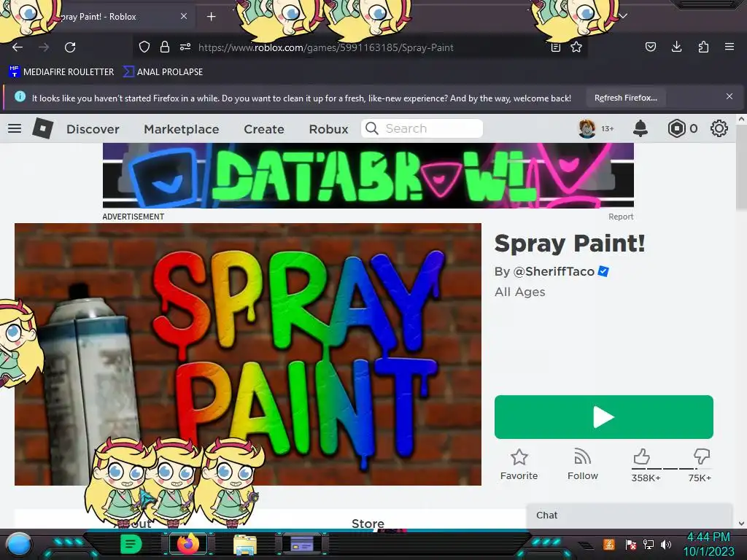Dislike the game with thumbs down
The height and width of the screenshot is (560, 747).
tap(701, 456)
